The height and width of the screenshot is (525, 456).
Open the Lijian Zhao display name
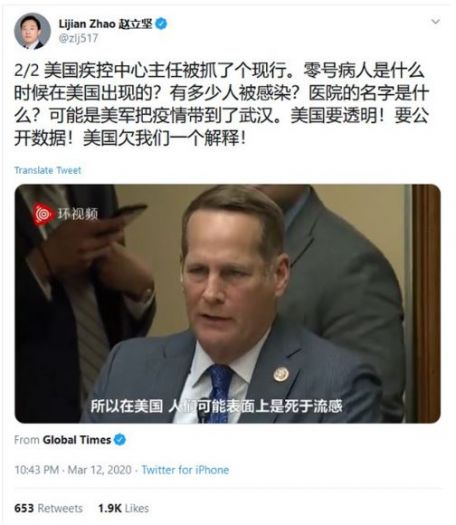pos(87,24)
